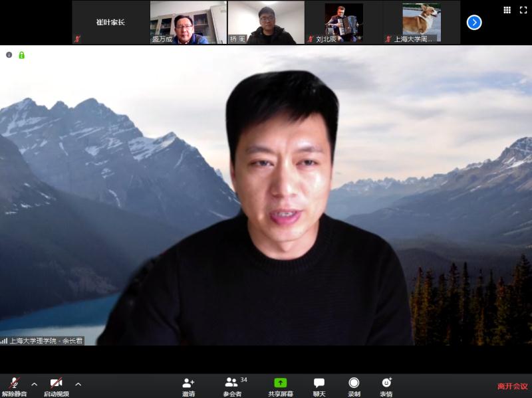Select 盛万成 participant video thumbnail
Image resolution: width=532 pixels, height=398 pixels.
pos(188,23)
